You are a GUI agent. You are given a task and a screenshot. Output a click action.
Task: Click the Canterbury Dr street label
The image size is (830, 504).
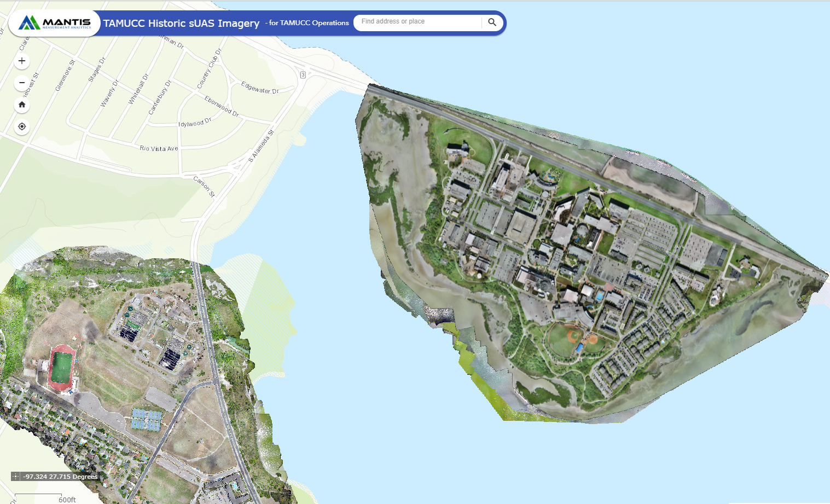coord(160,97)
